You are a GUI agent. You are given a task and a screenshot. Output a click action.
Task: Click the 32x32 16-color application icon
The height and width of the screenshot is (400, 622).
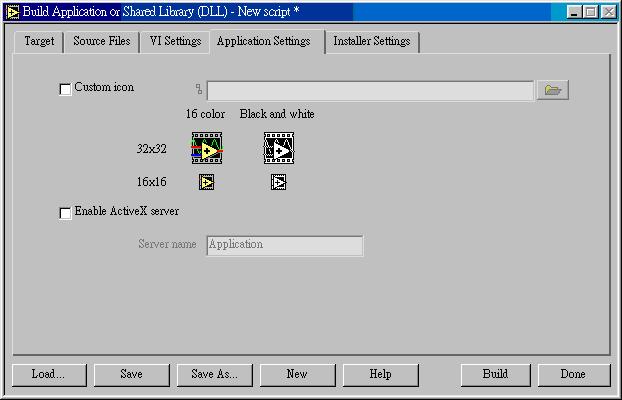point(207,148)
